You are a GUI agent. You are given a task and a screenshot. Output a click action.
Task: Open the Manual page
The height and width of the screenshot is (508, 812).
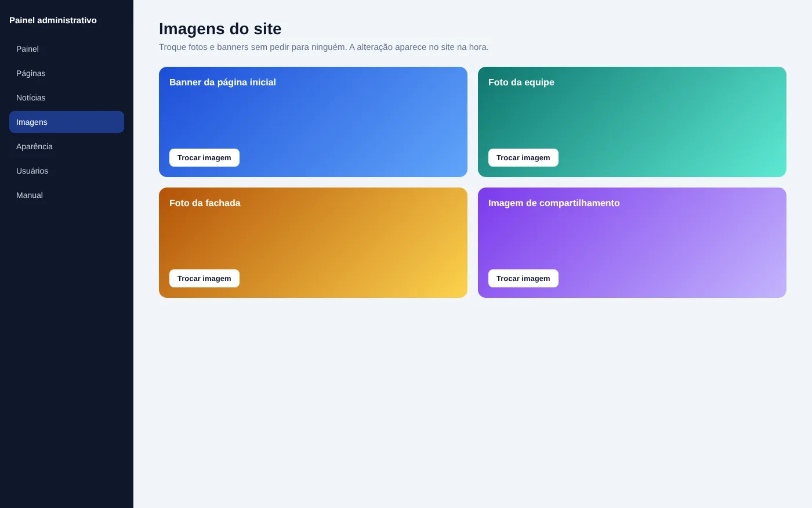tap(67, 195)
